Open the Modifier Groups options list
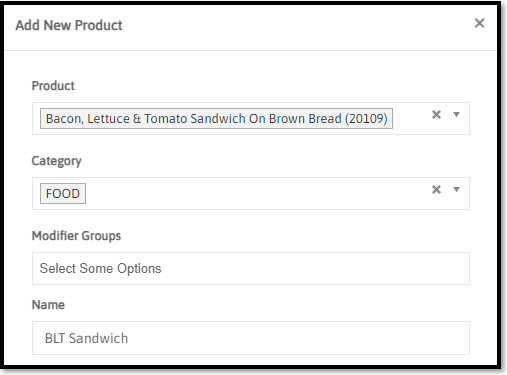 point(251,269)
